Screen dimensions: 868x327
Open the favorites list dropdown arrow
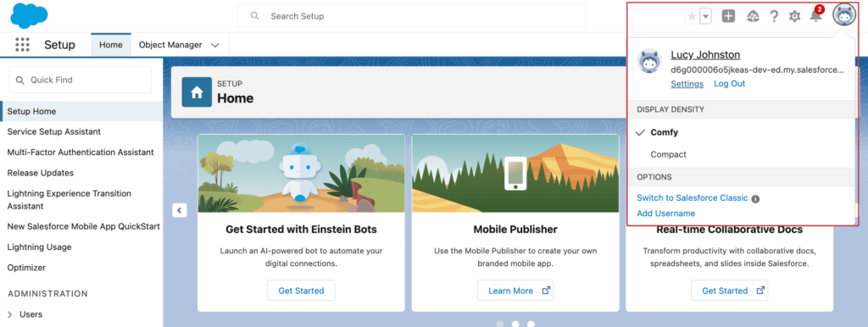[x=706, y=17]
